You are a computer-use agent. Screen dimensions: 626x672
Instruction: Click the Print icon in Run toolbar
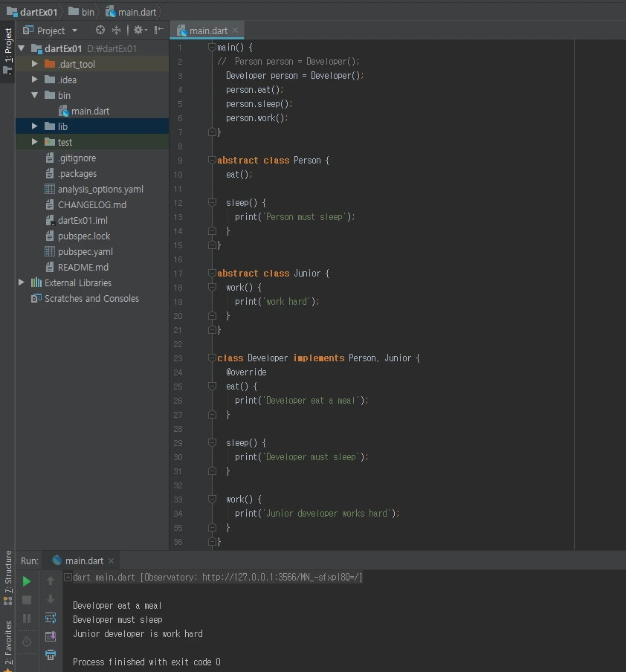(x=51, y=655)
